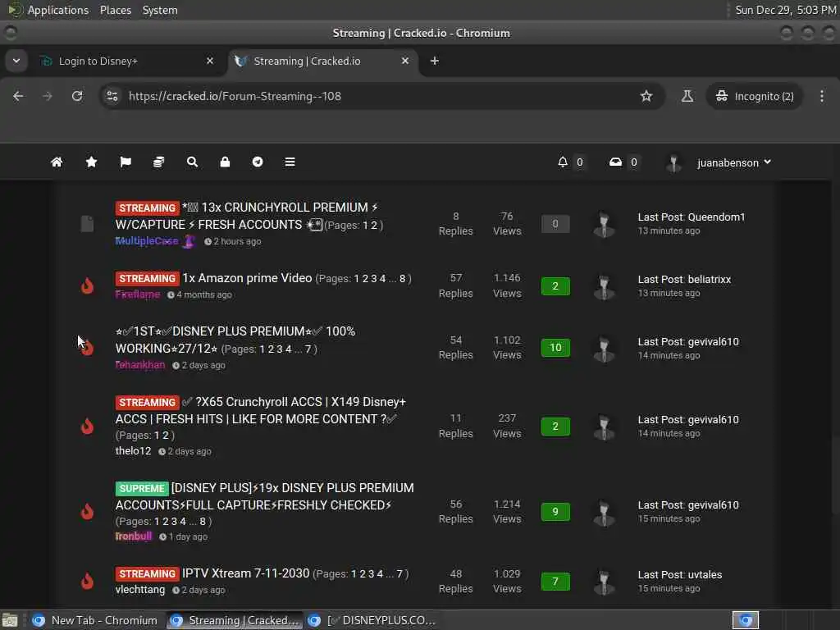Viewport: 840px width, 630px height.
Task: Click juanabenson avatar image
Action: (673, 163)
